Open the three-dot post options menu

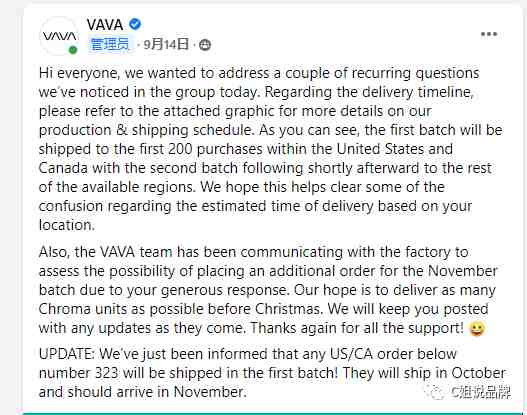[x=489, y=34]
